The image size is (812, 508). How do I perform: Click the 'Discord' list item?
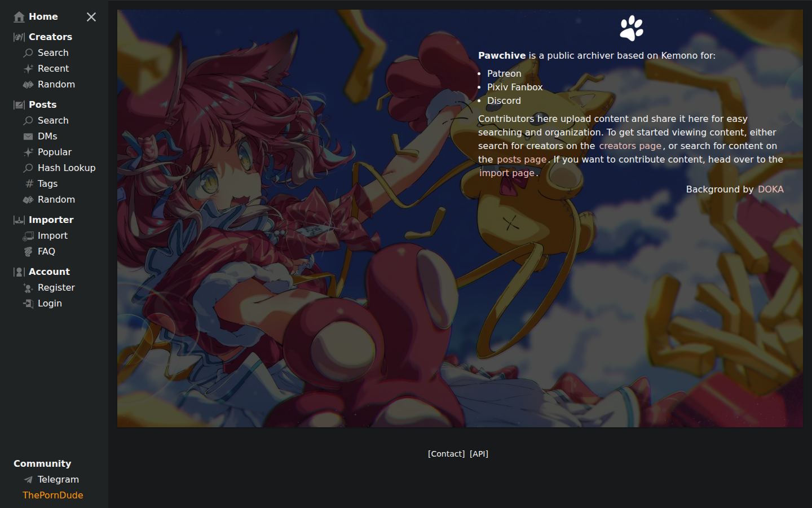[x=504, y=101]
